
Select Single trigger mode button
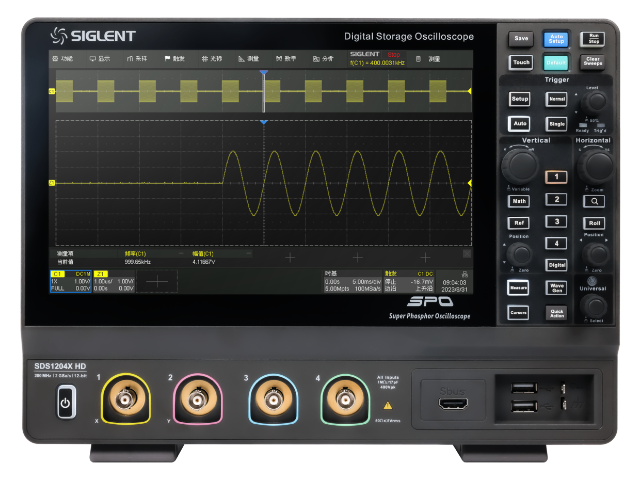coord(556,124)
